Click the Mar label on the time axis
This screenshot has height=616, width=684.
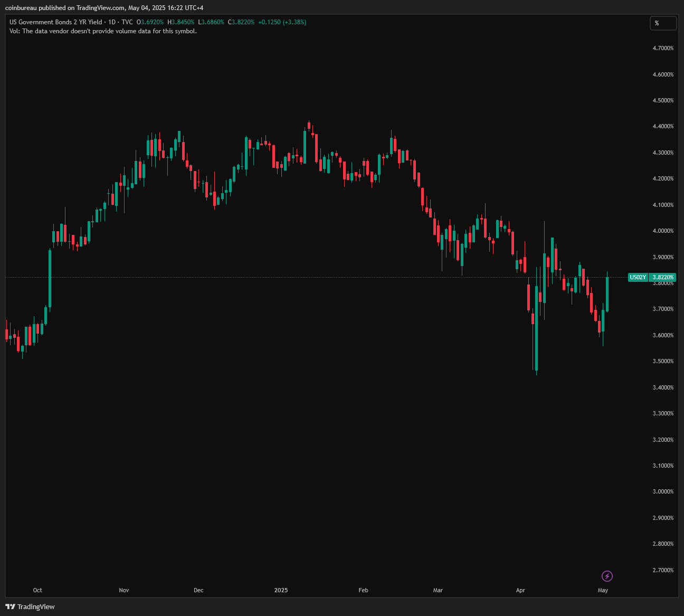(438, 590)
